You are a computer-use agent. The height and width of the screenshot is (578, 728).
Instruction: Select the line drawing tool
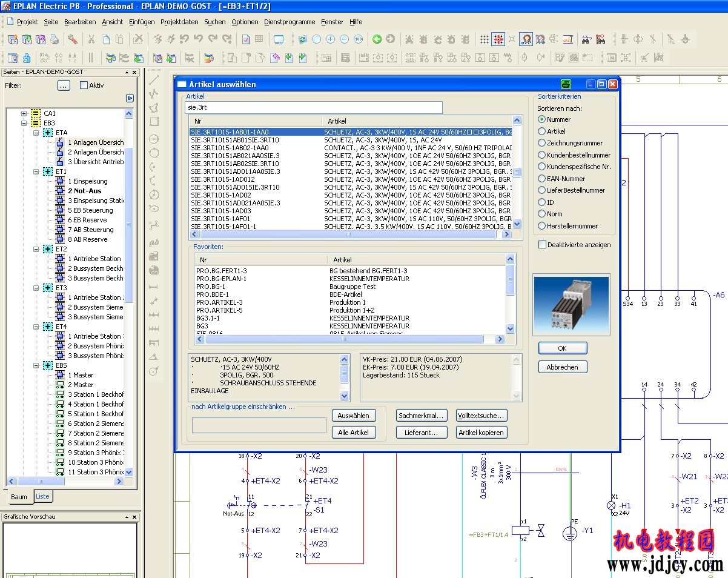[x=154, y=79]
